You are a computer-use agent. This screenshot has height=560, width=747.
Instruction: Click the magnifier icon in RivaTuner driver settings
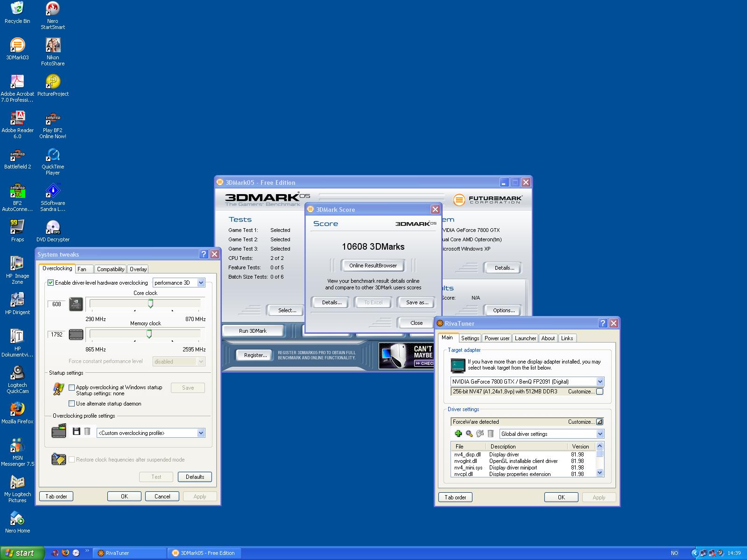click(x=469, y=434)
